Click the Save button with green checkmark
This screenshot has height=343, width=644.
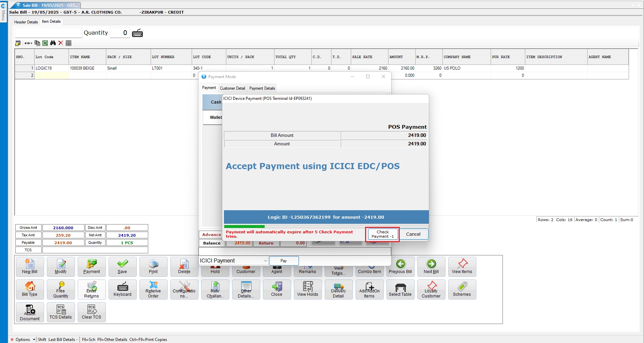click(122, 267)
